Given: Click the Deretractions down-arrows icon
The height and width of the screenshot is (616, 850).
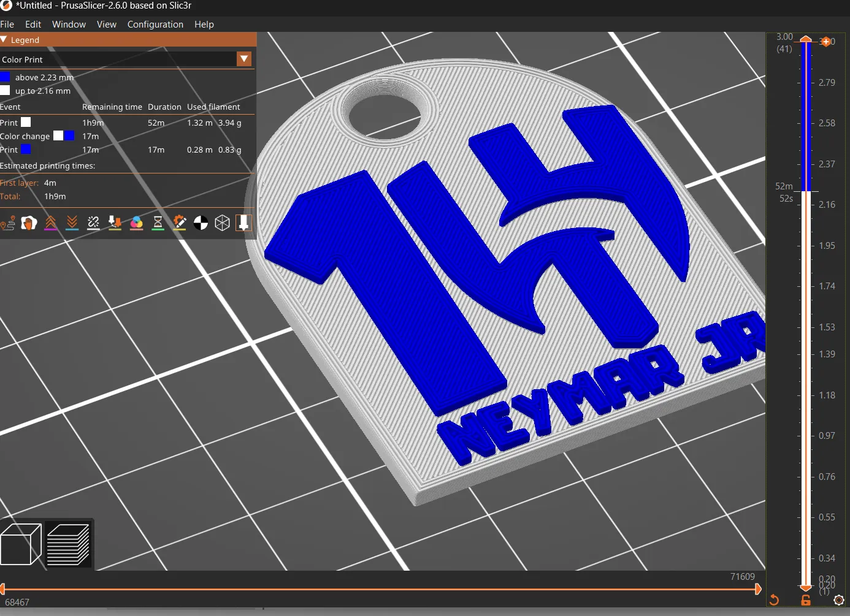Looking at the screenshot, I should click(72, 223).
